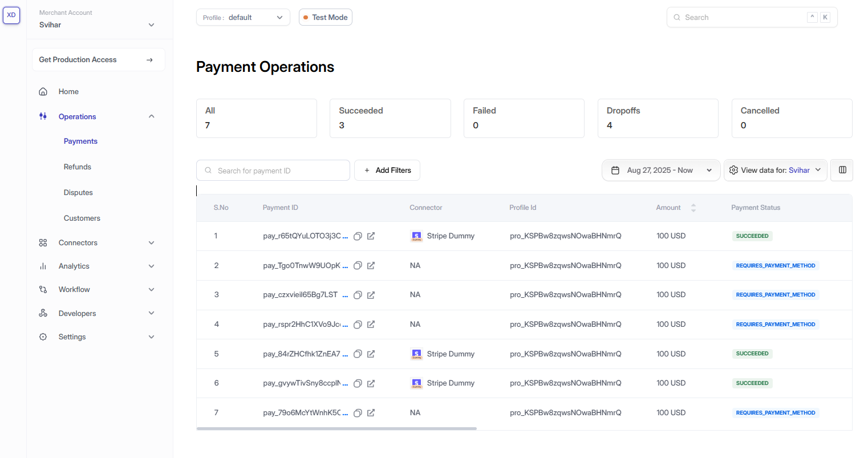The width and height of the screenshot is (868, 458).
Task: Open the View data for Svihar dropdown
Action: 775,171
